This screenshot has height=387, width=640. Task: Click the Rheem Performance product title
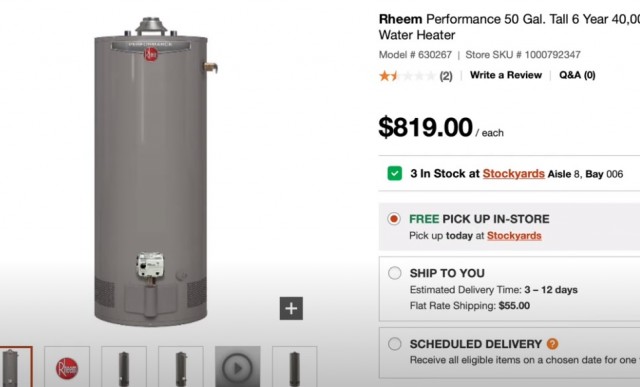[509, 27]
